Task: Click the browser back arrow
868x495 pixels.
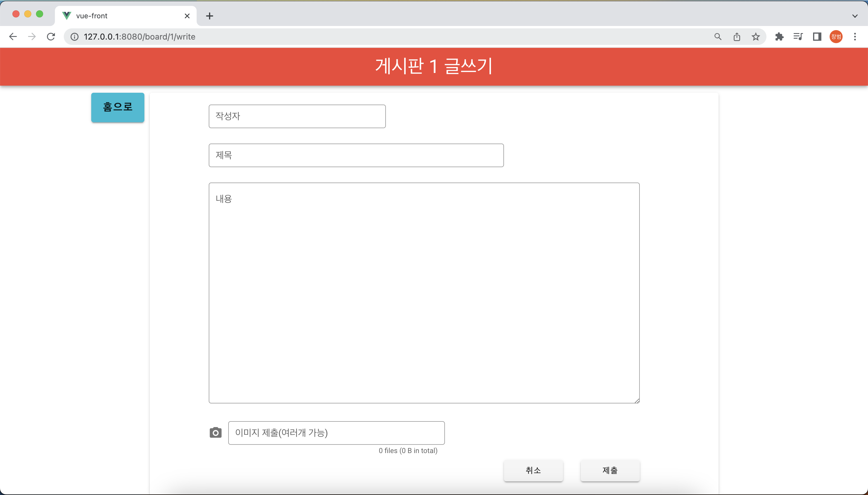Action: click(13, 37)
